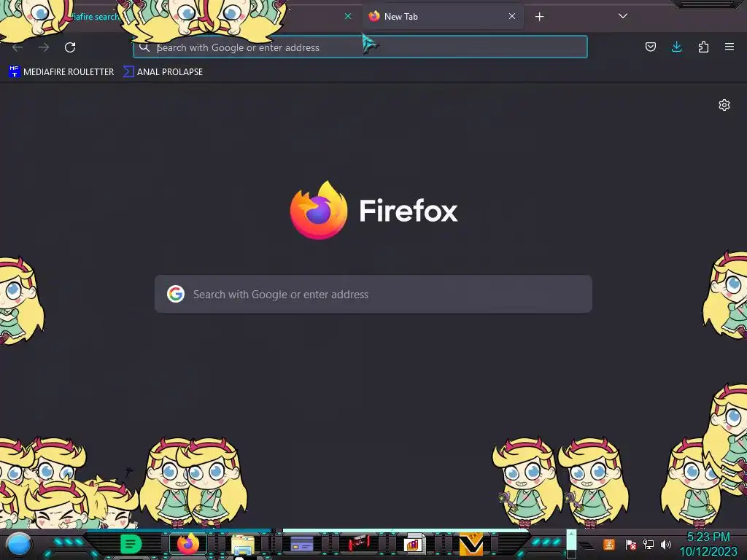The width and height of the screenshot is (747, 560).
Task: Personalize new tab via gear icon
Action: click(724, 105)
